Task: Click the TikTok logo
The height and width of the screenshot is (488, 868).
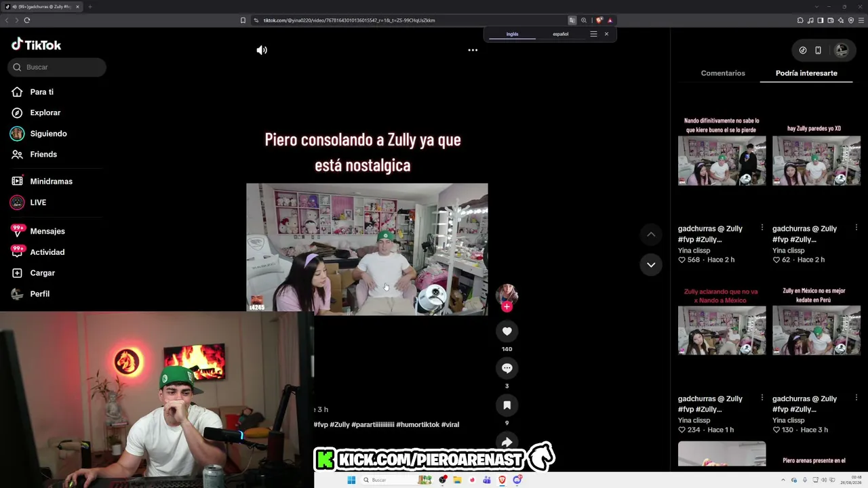Action: pyautogui.click(x=36, y=45)
